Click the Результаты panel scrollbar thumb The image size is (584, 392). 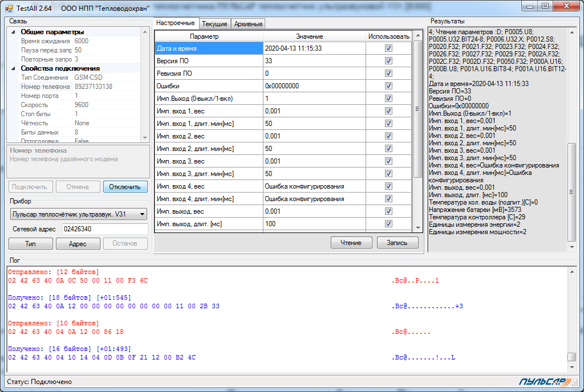(571, 192)
